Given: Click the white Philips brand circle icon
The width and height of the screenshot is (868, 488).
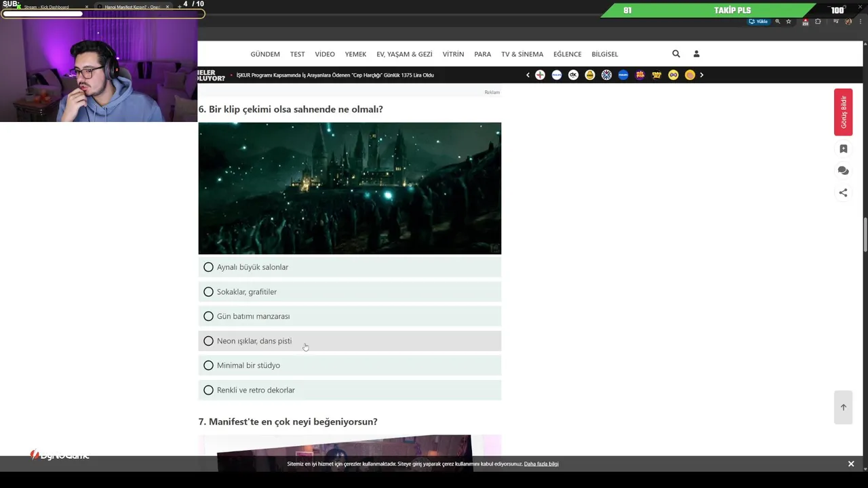Looking at the screenshot, I should coord(557,75).
